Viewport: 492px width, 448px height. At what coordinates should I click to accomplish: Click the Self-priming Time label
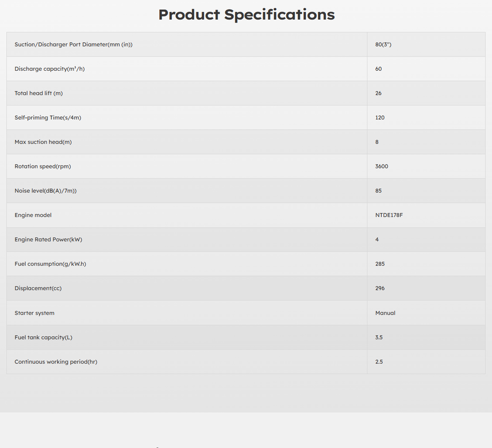coord(48,117)
